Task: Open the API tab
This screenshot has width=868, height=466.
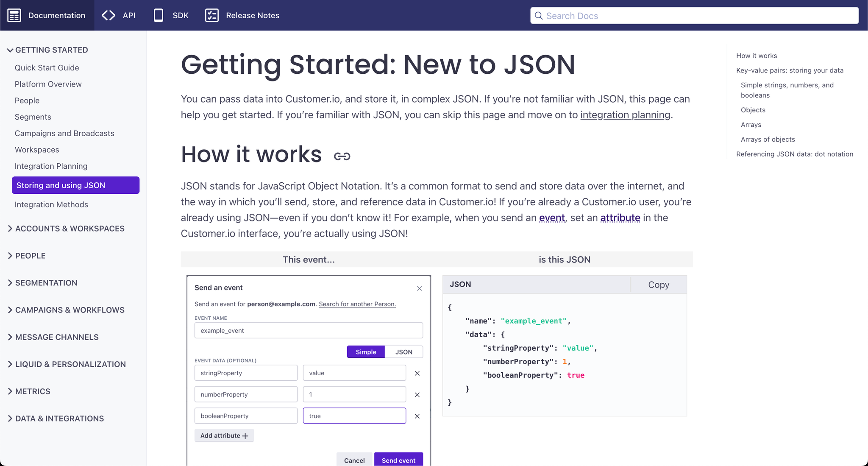Action: [118, 15]
